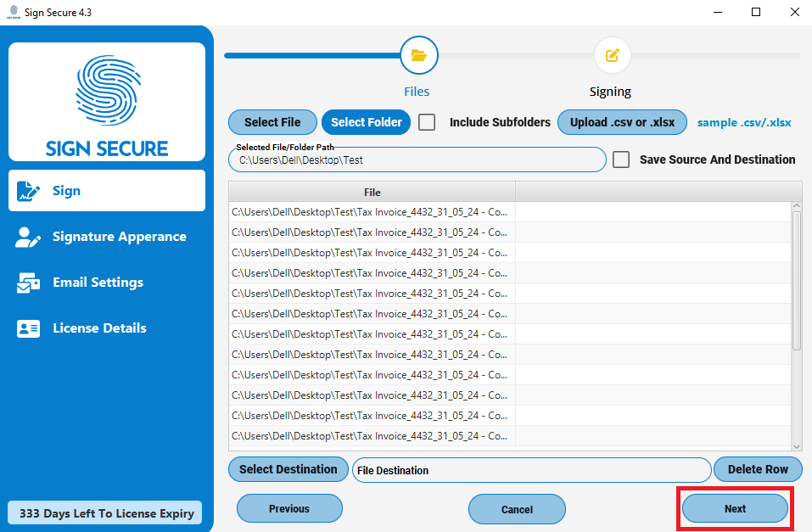Upload a .csv or .xlsx file
This screenshot has height=532, width=812.
pos(622,122)
